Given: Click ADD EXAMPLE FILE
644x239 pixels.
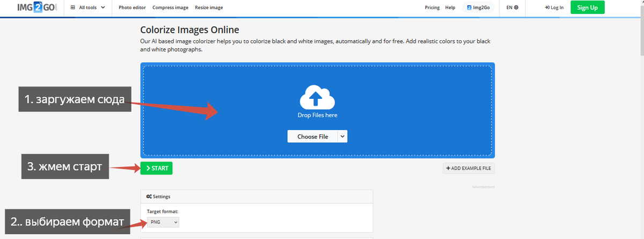Looking at the screenshot, I should click(x=469, y=168).
